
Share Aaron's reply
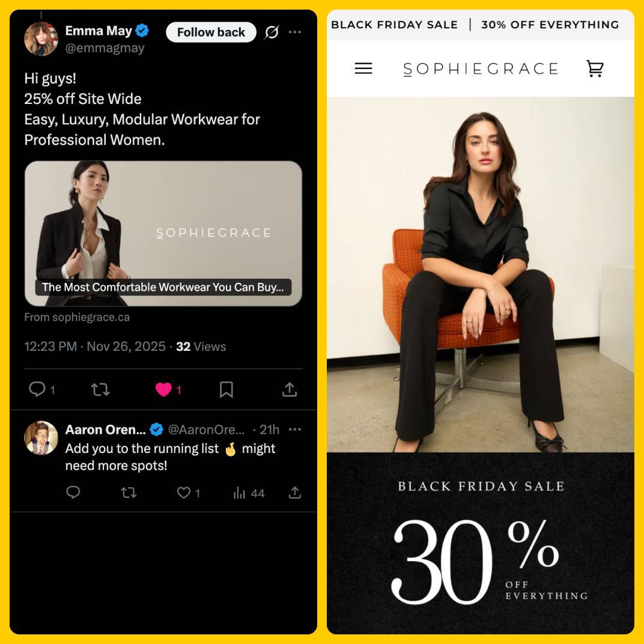(x=294, y=493)
